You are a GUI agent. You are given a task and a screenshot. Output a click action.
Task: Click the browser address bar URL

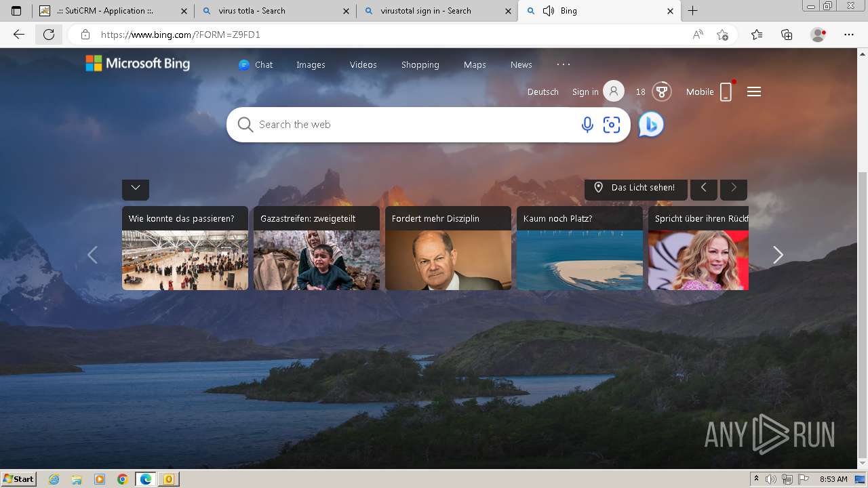[x=180, y=35]
